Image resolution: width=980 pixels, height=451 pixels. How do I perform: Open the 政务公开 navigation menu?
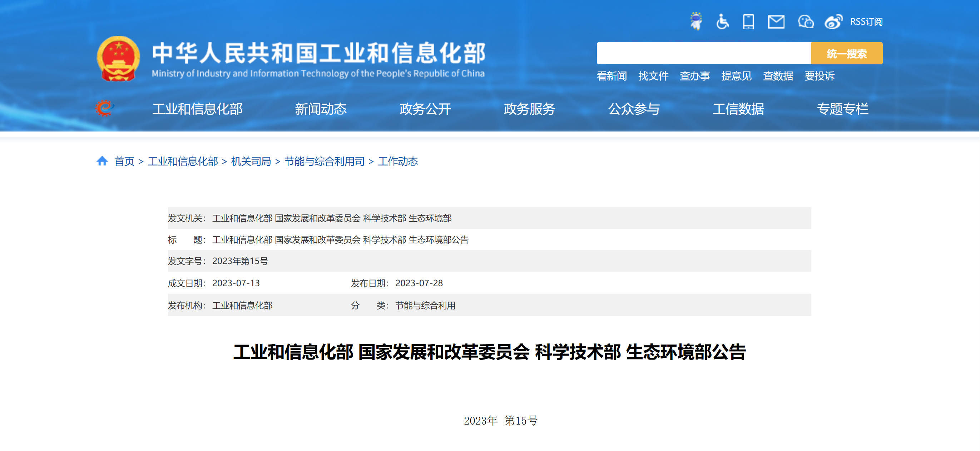[x=425, y=109]
